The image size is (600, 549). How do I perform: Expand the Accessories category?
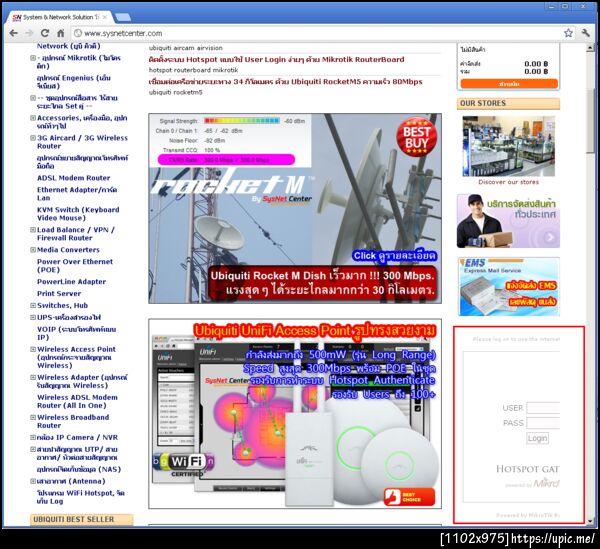(x=33, y=118)
